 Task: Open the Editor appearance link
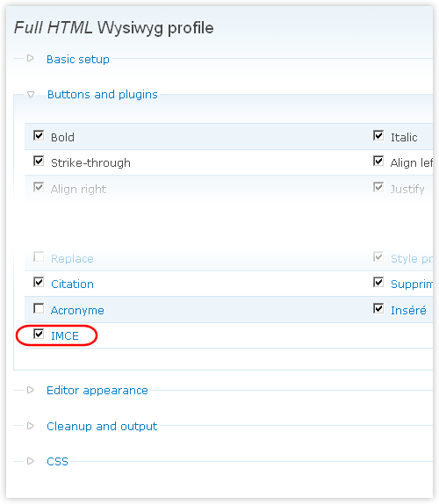97,391
